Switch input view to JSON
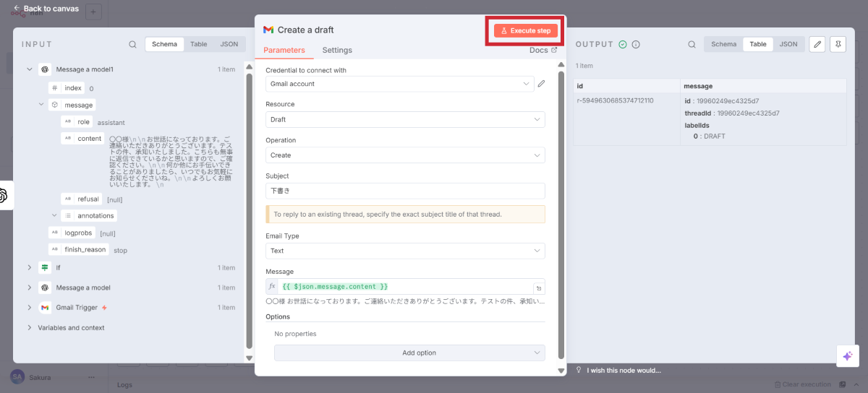 (229, 44)
